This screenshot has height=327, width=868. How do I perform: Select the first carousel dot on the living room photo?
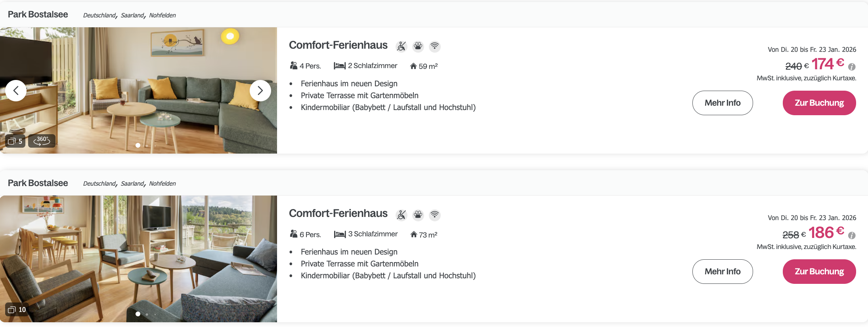(x=138, y=145)
